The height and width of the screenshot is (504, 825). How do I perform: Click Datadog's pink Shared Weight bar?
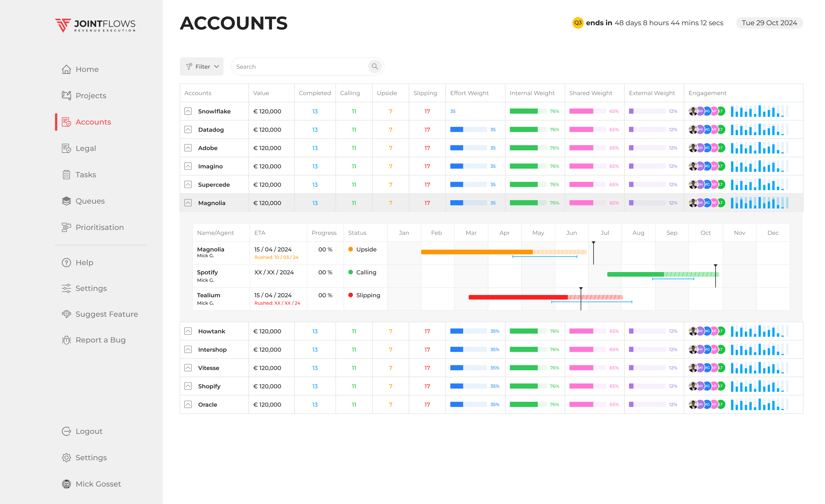(588, 129)
